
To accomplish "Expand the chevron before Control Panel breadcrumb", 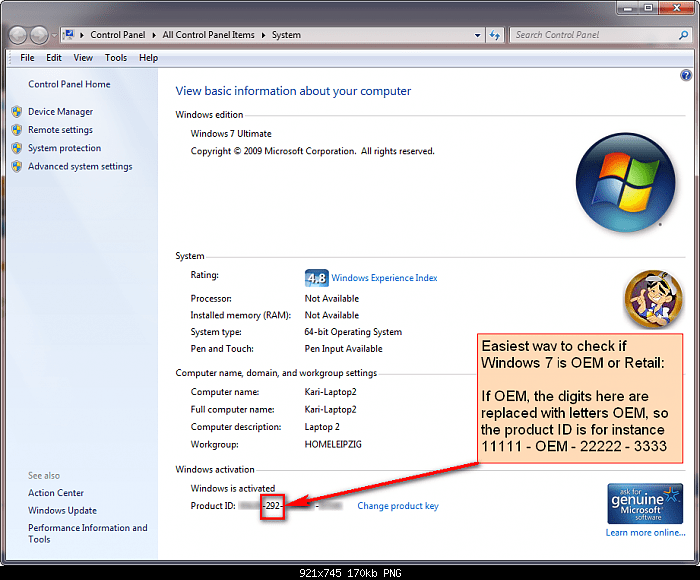I will tap(82, 35).
